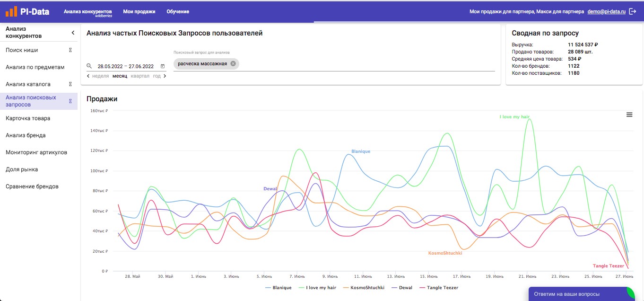
Task: Select Анализ поисковых запросов in the sidebar
Action: point(39,101)
